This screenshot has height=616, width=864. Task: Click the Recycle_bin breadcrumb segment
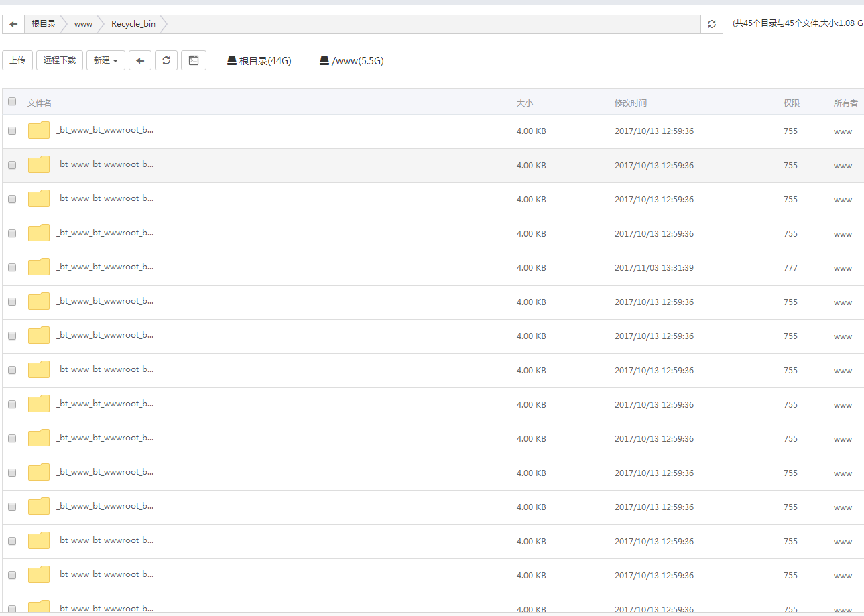[133, 24]
